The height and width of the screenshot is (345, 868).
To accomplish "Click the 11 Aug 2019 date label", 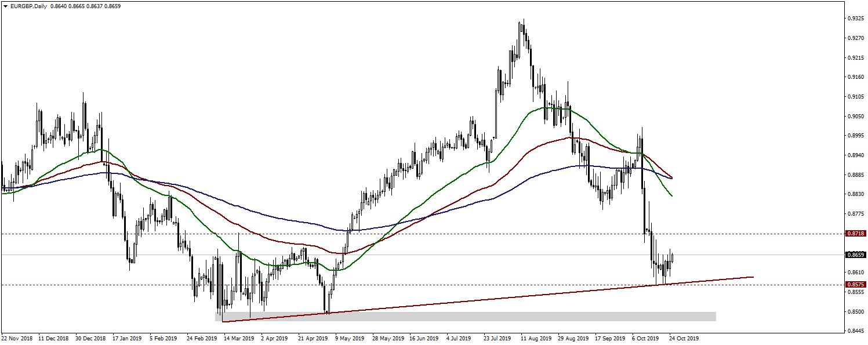I will [x=535, y=338].
